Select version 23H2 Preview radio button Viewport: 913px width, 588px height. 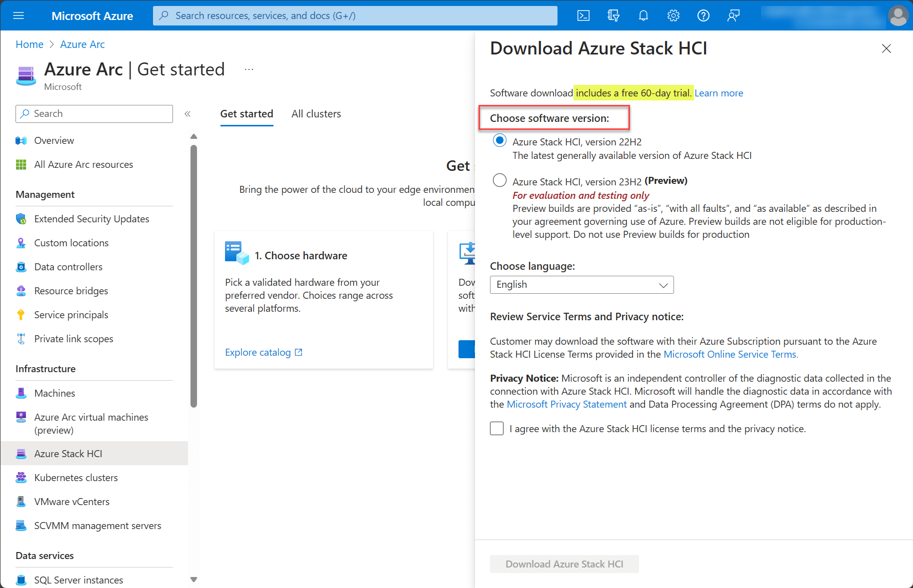(499, 180)
